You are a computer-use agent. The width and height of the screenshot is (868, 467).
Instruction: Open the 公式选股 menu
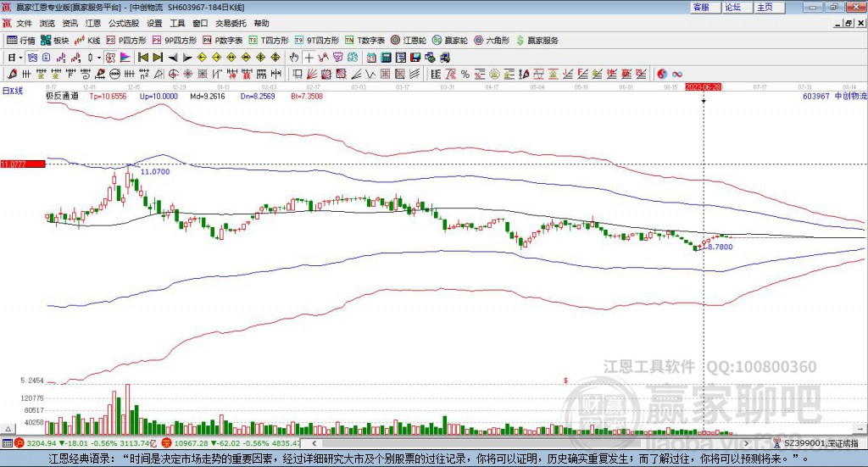pos(124,23)
